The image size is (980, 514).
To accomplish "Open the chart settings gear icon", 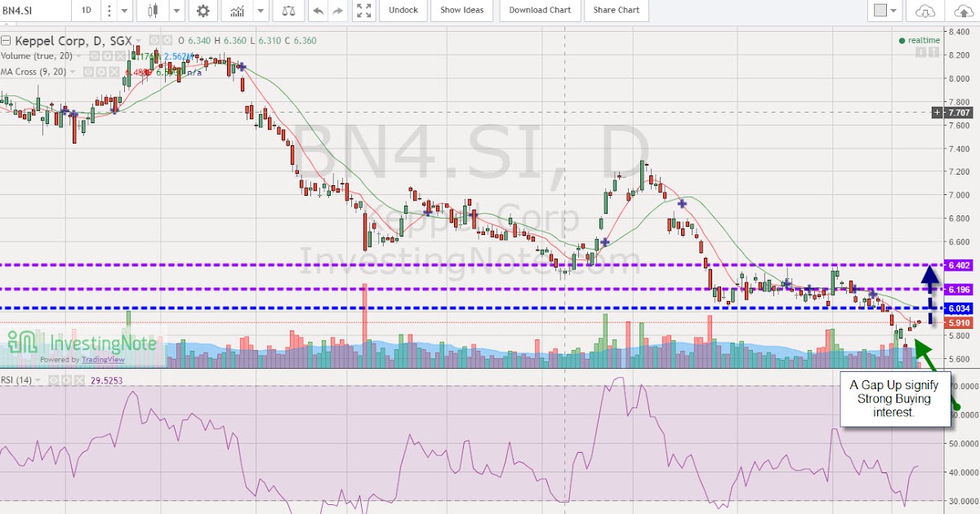I will 203,11.
